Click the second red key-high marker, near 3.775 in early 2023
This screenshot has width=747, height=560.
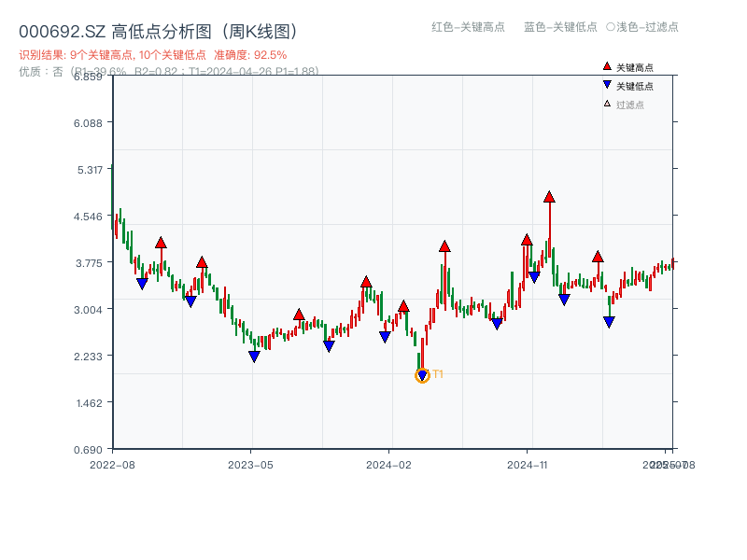pos(202,262)
